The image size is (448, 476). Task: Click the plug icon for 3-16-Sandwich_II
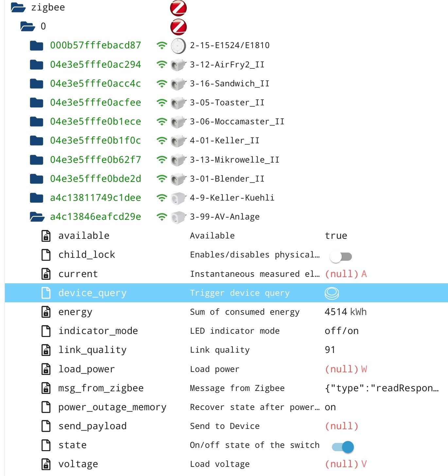179,84
